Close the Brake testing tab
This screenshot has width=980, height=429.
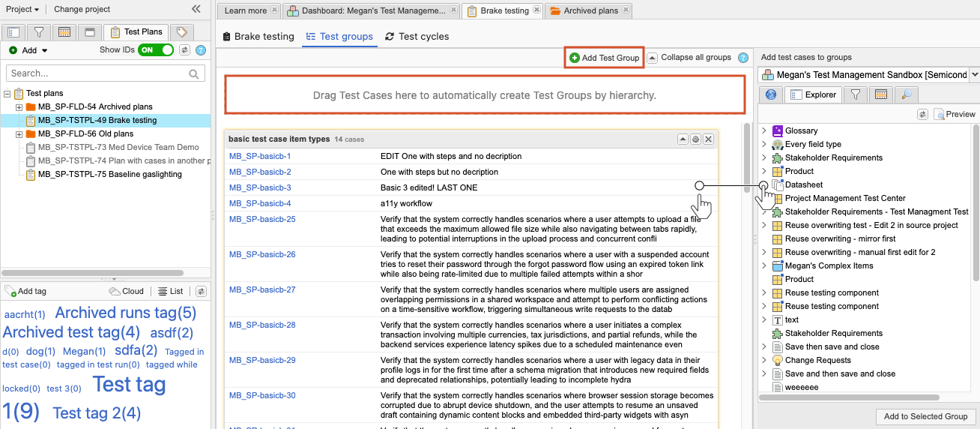(536, 10)
